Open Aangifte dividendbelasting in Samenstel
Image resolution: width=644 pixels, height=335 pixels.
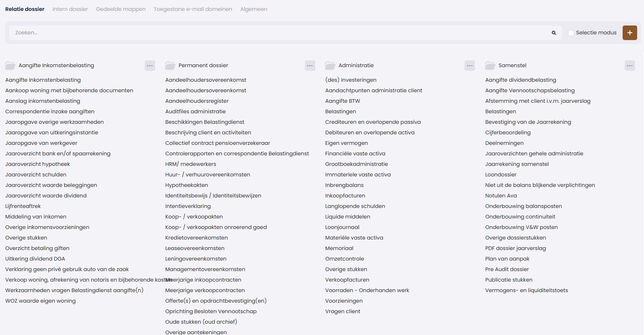[521, 80]
